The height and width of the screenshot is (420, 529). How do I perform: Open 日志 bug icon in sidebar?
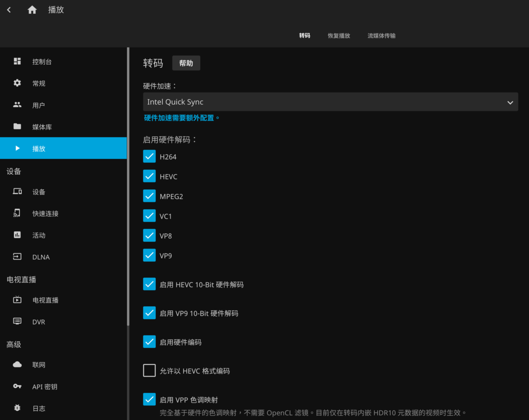point(17,408)
